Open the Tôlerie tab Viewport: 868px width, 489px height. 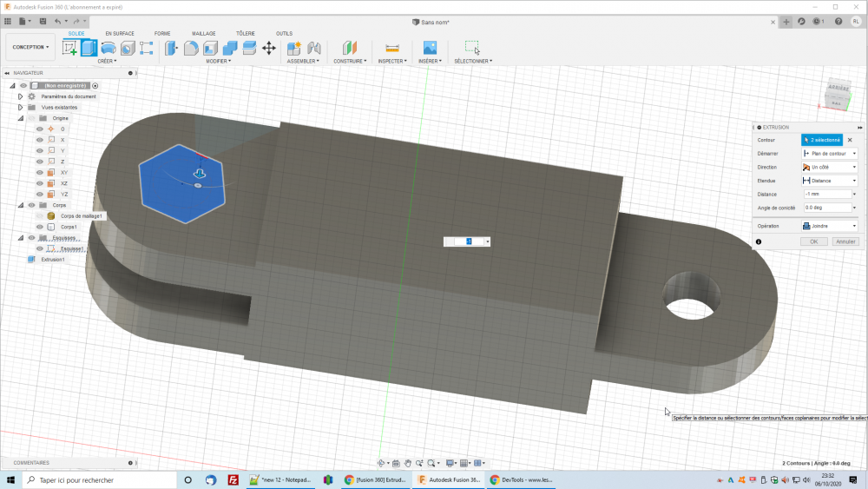(x=246, y=33)
